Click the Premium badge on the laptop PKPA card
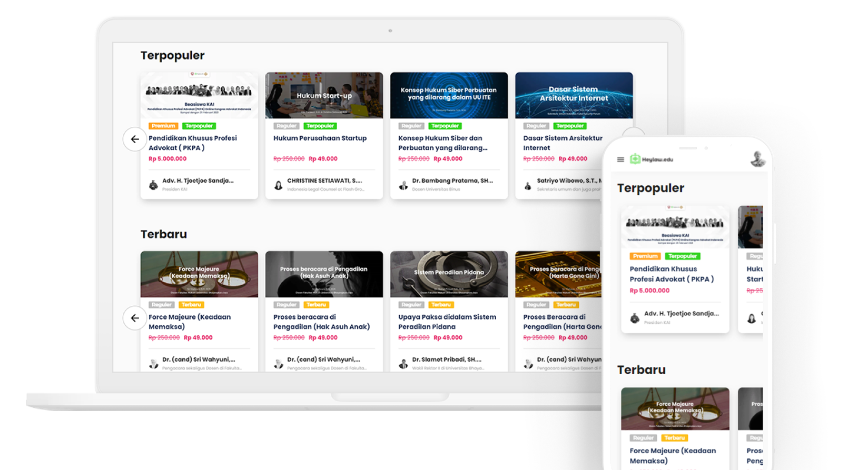This screenshot has height=470, width=868. [x=163, y=126]
